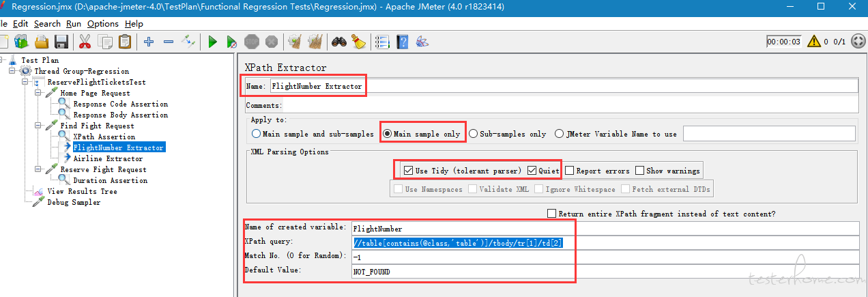This screenshot has height=297, width=868.
Task: Collapse Reserve Fight Request node expander
Action: 38,169
